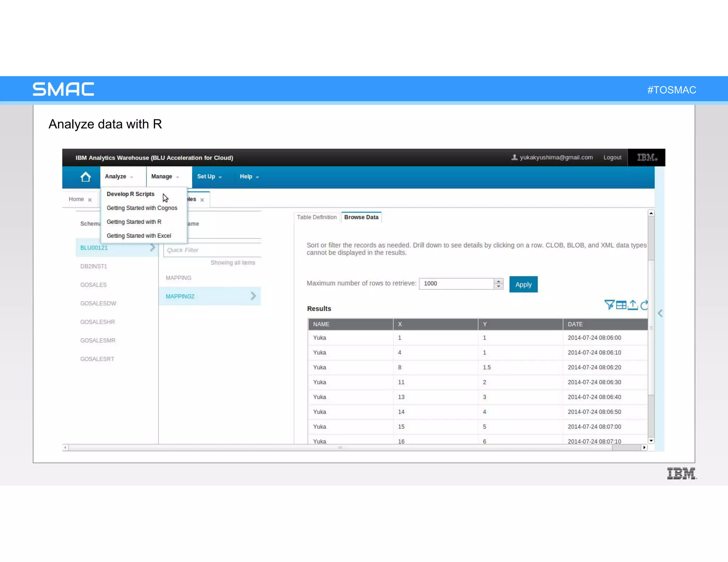Click the user profile icon by email
The width and height of the screenshot is (728, 562).
point(514,157)
